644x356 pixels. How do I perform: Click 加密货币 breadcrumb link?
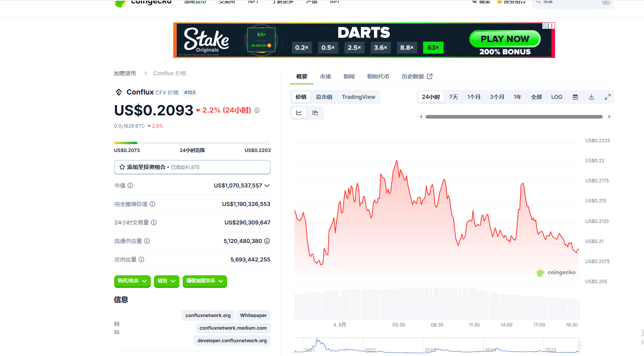pyautogui.click(x=125, y=73)
